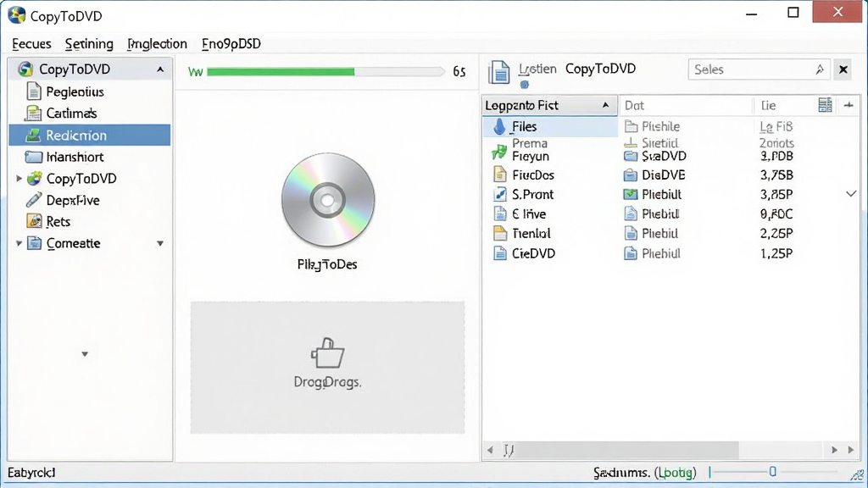
Task: Click the 3,75B size value
Action: tap(776, 175)
